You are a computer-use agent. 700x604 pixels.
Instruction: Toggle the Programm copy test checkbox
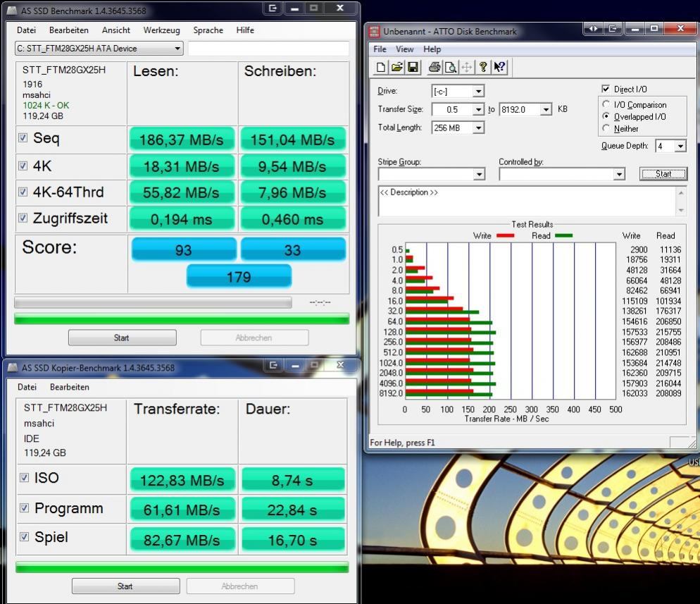tap(25, 508)
